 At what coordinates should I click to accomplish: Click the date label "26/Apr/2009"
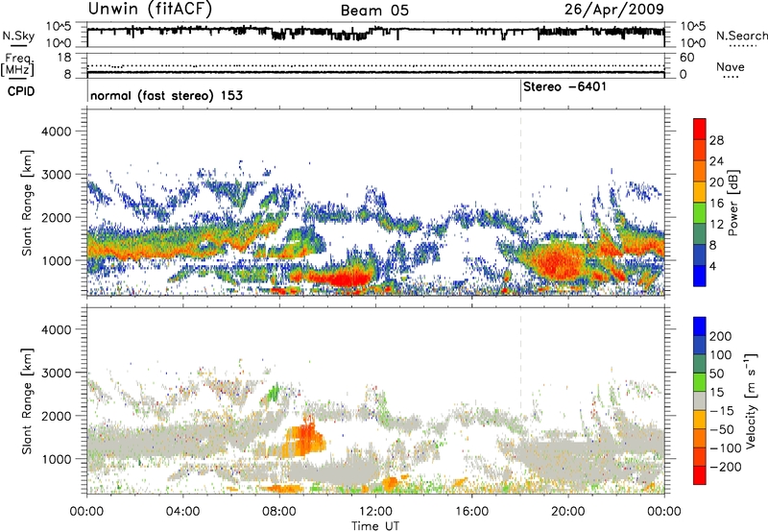614,10
